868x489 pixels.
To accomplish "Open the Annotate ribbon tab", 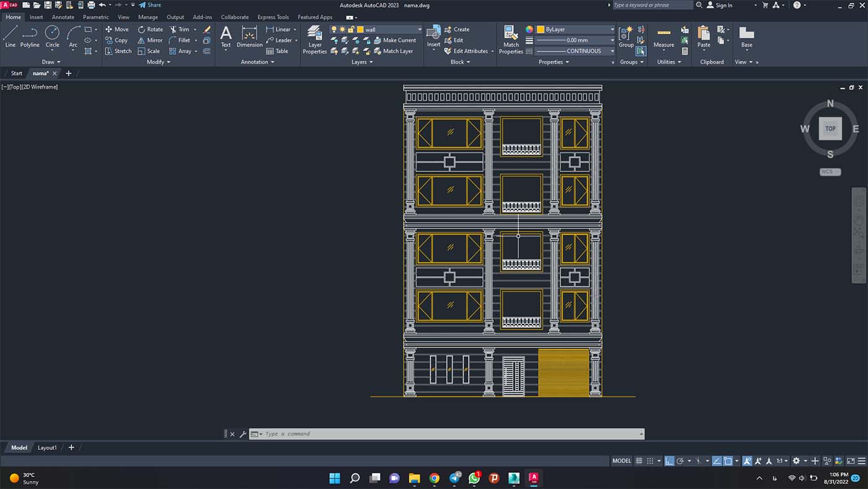I will (x=63, y=17).
